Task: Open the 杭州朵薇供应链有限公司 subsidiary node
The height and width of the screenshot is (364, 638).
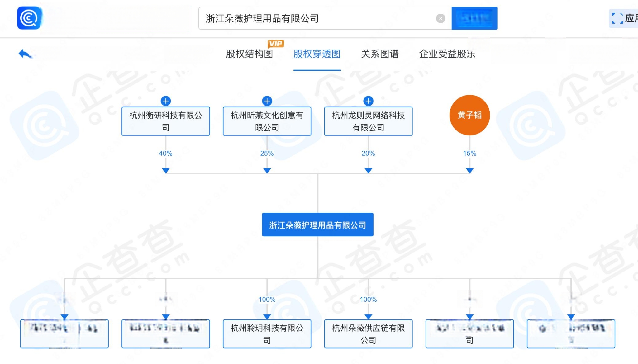Action: point(368,334)
